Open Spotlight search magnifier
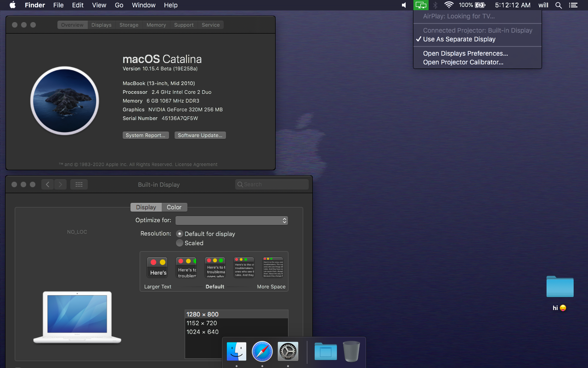The width and height of the screenshot is (588, 368). tap(559, 5)
